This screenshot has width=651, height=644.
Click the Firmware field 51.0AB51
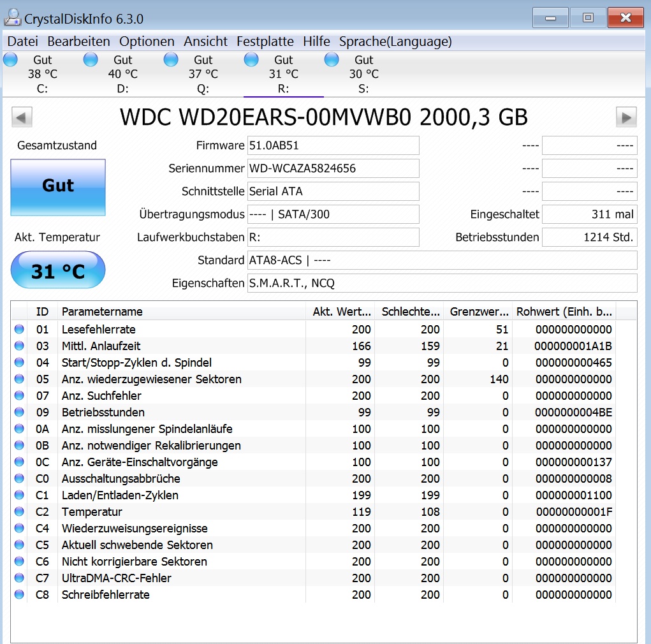333,145
